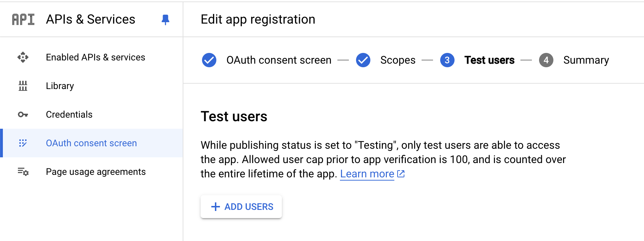
Task: Click the Learn more external-link icon
Action: coord(401,174)
